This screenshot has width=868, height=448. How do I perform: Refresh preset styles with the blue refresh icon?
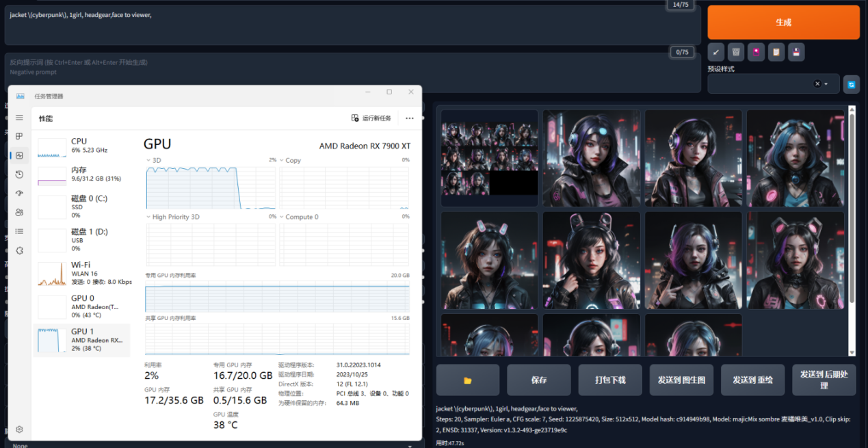coord(851,84)
